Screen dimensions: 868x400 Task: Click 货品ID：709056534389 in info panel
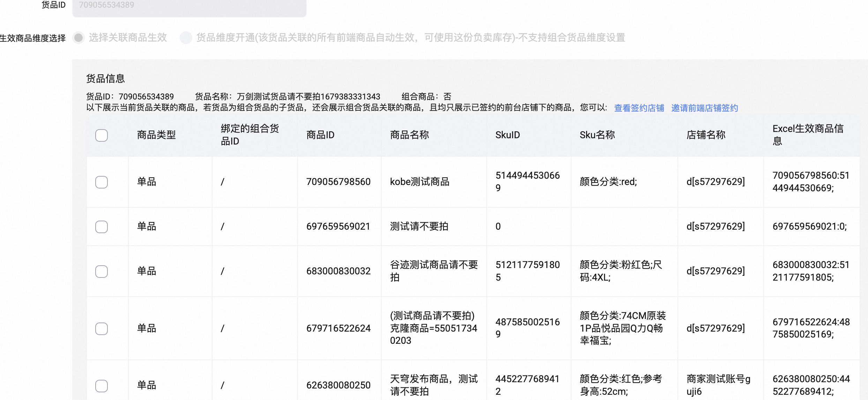click(x=130, y=96)
